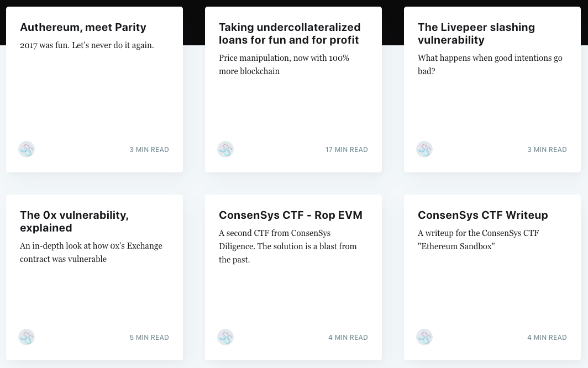Screen dimensions: 588x368
Task: Click 'An in-depth look at how 0x's' excerpt
Action: pos(91,253)
